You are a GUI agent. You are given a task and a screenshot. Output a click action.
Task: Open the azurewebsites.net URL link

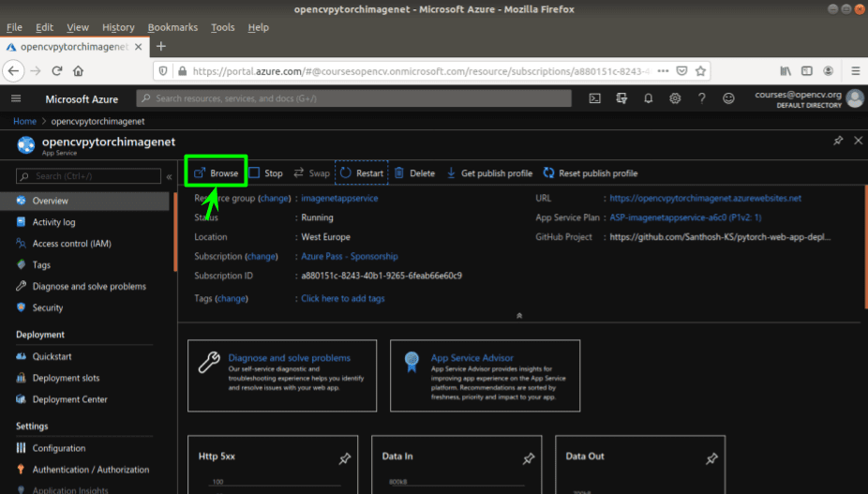click(705, 199)
